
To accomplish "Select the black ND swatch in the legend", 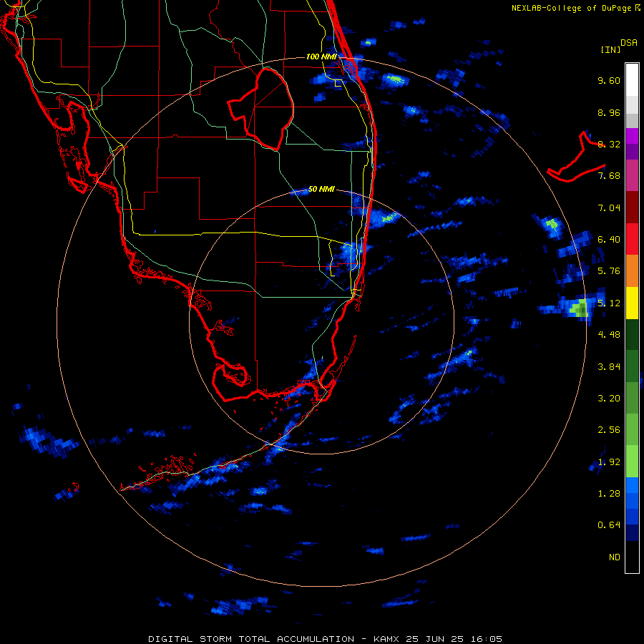I will (632, 557).
